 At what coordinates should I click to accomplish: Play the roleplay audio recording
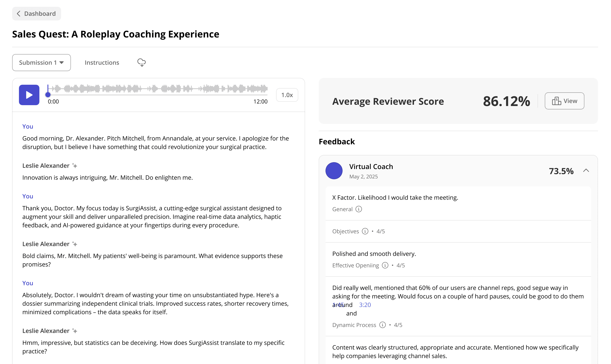[x=29, y=95]
